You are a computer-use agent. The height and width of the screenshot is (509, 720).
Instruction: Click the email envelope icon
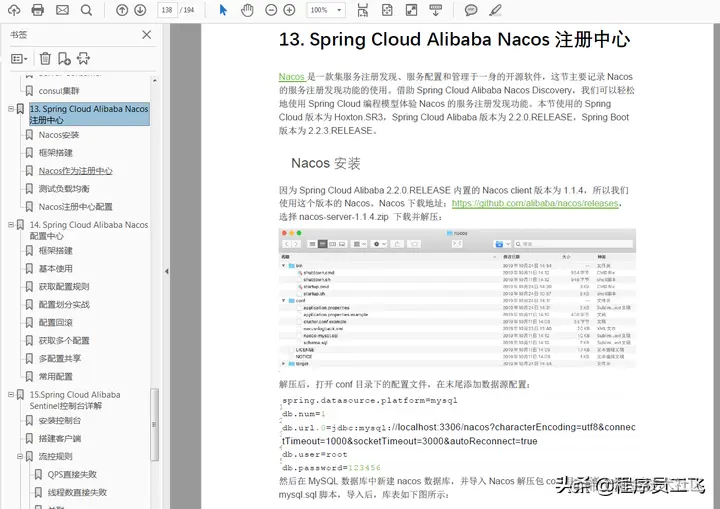(x=62, y=10)
